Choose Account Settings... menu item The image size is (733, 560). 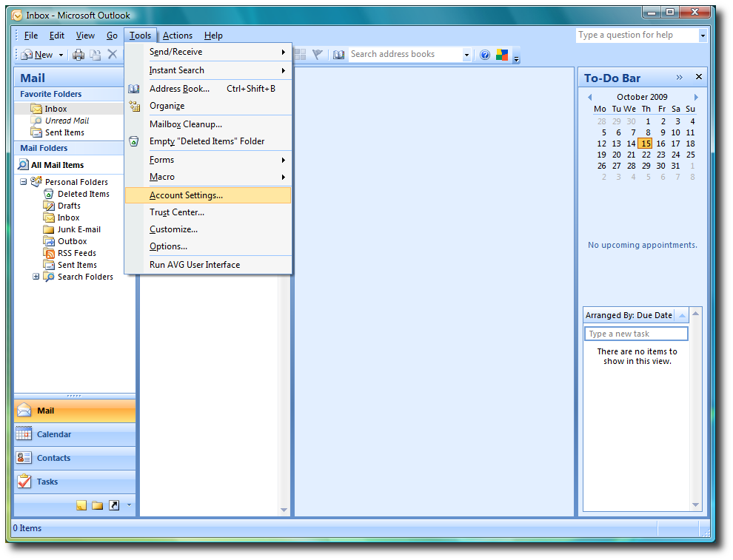click(209, 195)
